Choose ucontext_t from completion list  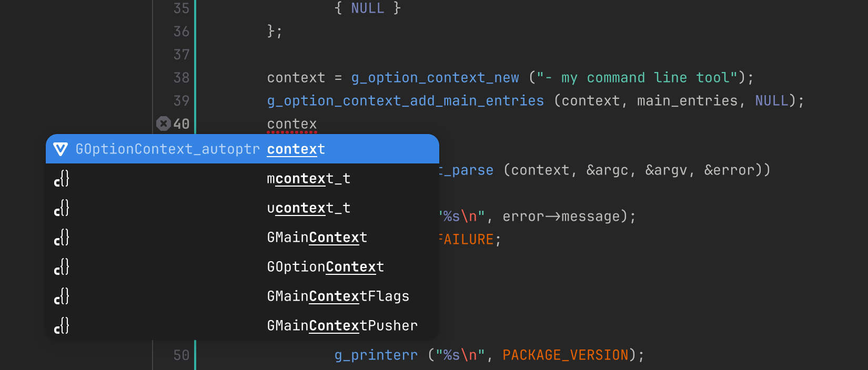(243, 208)
